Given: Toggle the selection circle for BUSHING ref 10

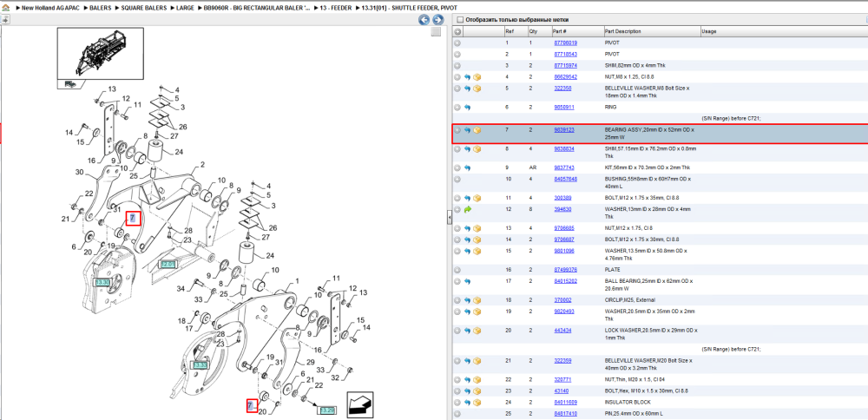Looking at the screenshot, I should point(457,180).
